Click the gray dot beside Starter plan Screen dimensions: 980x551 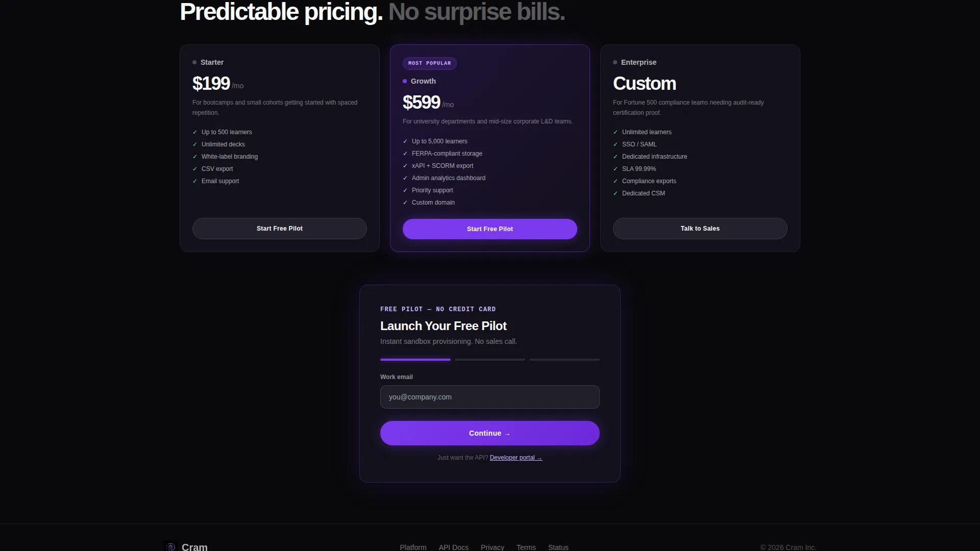tap(194, 62)
